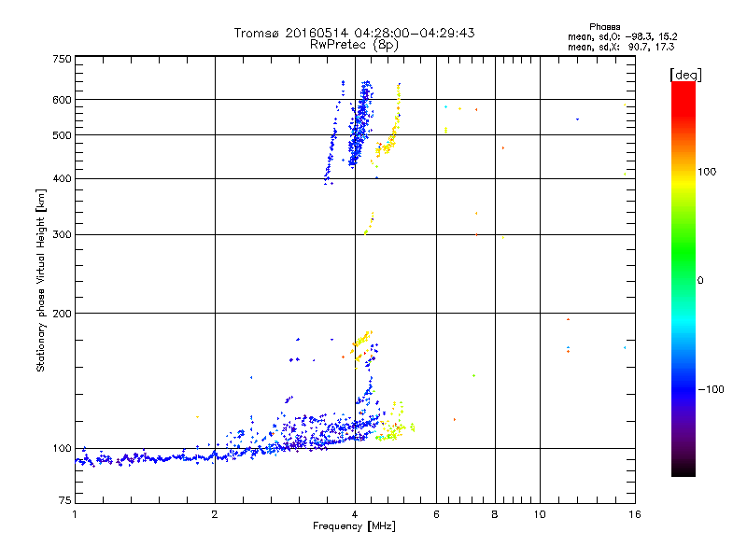Screen dimensions: 747x560
Task: Click x-axis tick label "4"
Action: [x=355, y=514]
